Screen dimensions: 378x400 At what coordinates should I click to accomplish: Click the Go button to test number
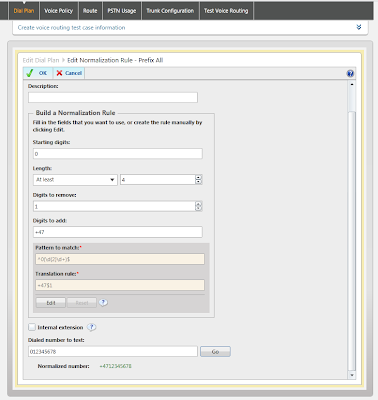click(215, 351)
